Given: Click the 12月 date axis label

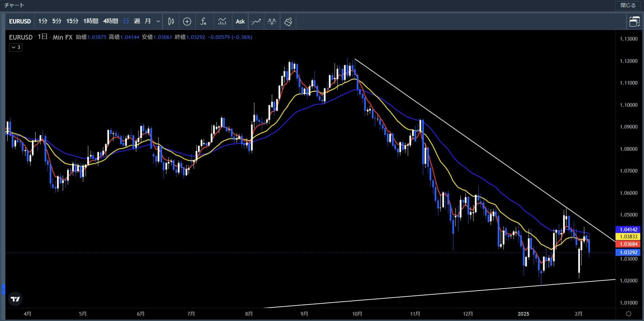Looking at the screenshot, I should coord(468,314).
